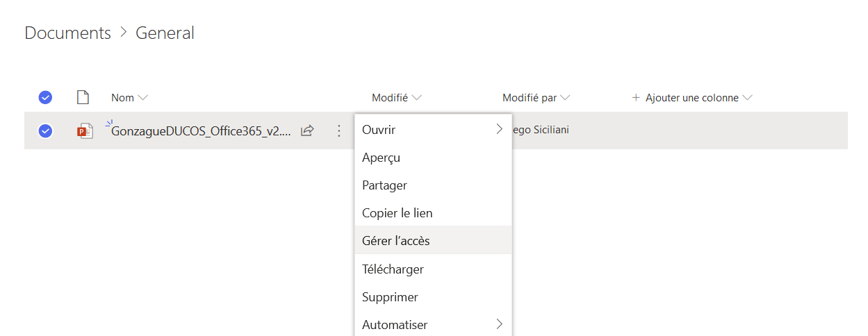Click the share icon beside the file name
This screenshot has height=336, width=868.
[307, 131]
